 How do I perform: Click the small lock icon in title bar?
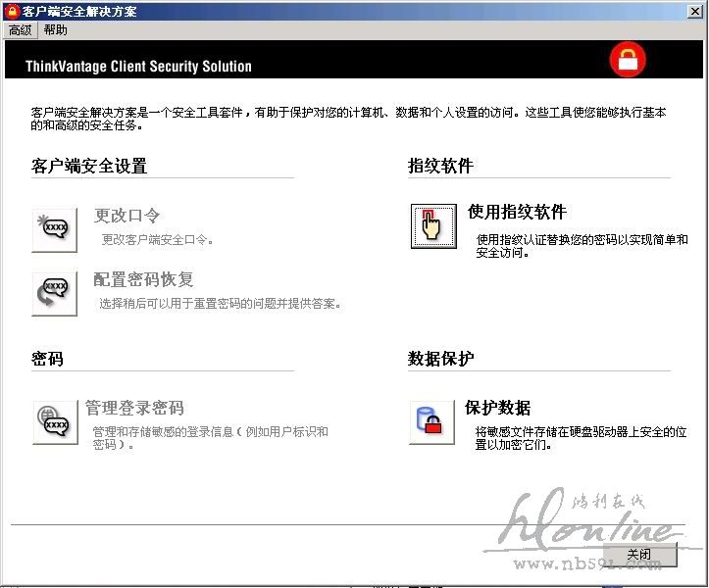[x=11, y=12]
